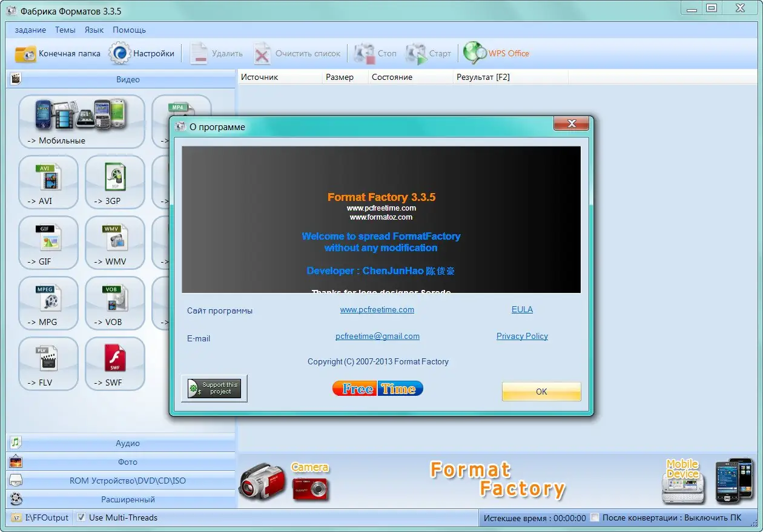This screenshot has width=763, height=532.
Task: Open the задание menu
Action: pos(30,30)
